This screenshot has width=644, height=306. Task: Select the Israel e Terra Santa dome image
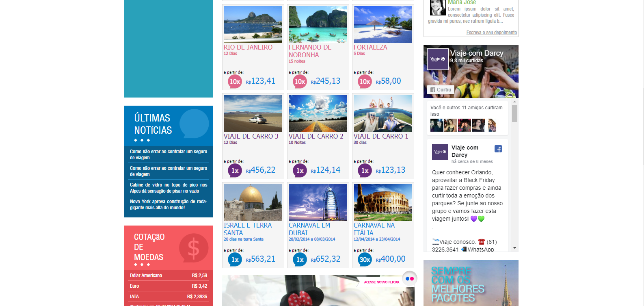(253, 202)
